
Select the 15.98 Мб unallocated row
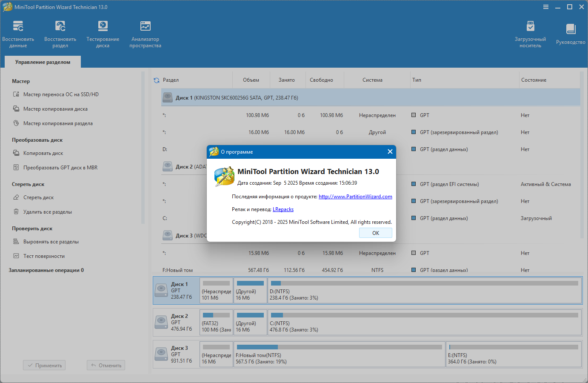(x=371, y=253)
